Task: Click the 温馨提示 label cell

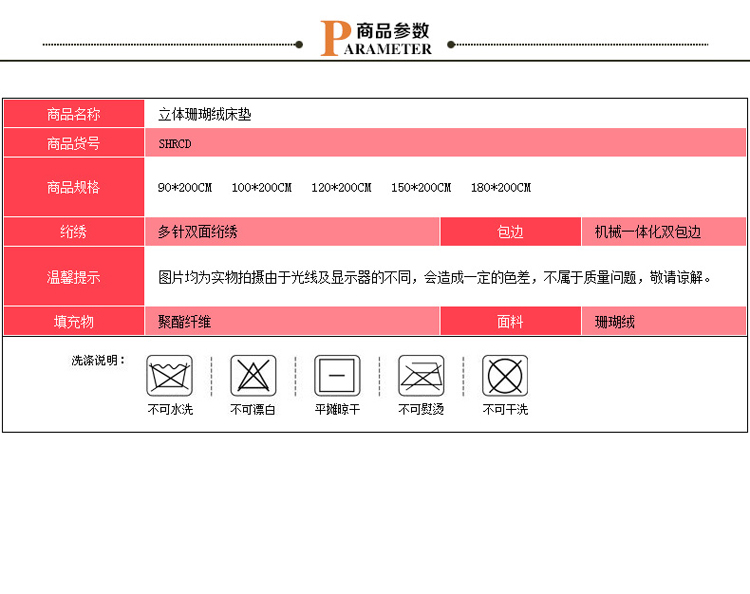Action: [x=73, y=277]
